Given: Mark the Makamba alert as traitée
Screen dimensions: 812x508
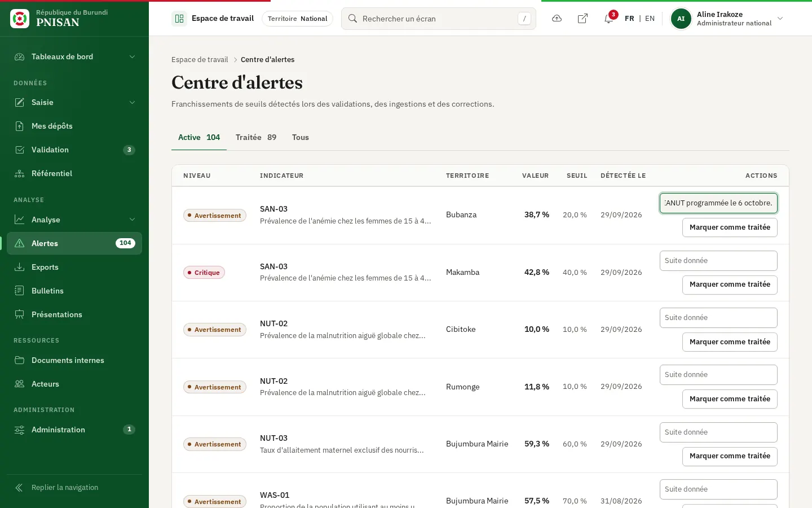Looking at the screenshot, I should (x=730, y=284).
